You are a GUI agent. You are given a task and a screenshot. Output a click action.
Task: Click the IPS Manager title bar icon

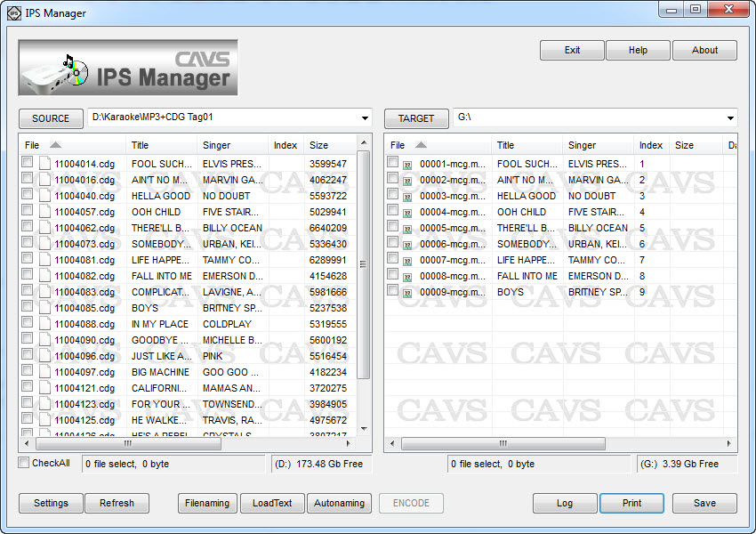pos(13,13)
